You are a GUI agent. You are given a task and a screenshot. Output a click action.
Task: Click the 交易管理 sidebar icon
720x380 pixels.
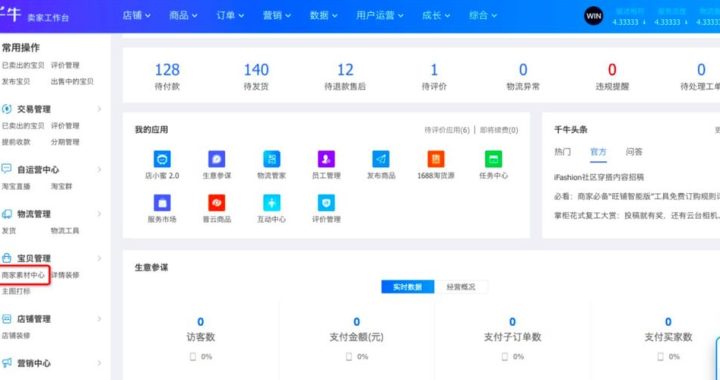click(x=6, y=109)
